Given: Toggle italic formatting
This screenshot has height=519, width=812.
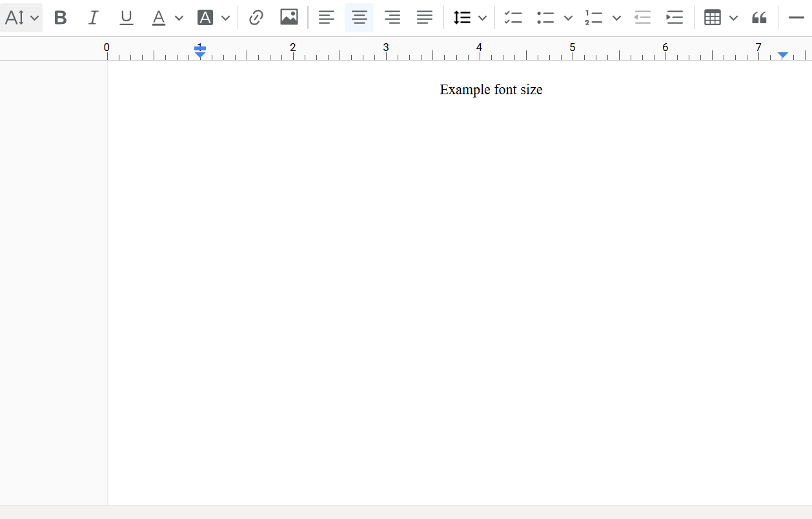Looking at the screenshot, I should [x=93, y=18].
